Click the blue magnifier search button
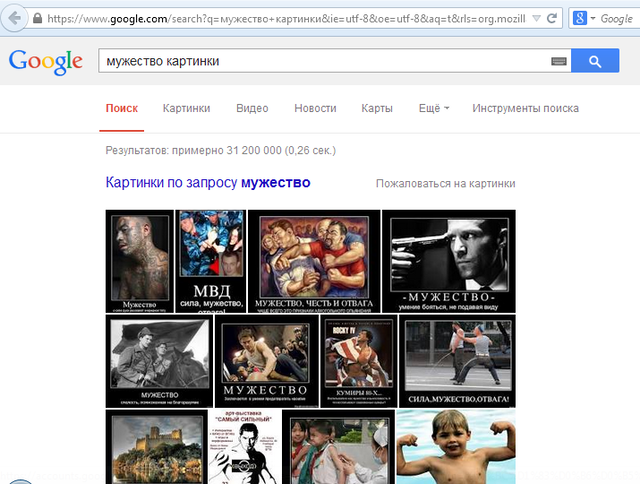This screenshot has height=484, width=640. point(595,61)
